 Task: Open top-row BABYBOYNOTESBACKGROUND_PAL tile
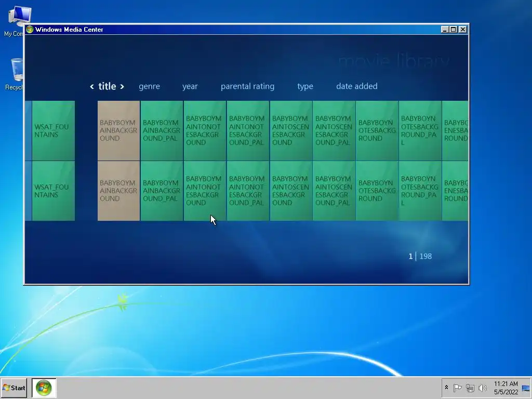420,130
